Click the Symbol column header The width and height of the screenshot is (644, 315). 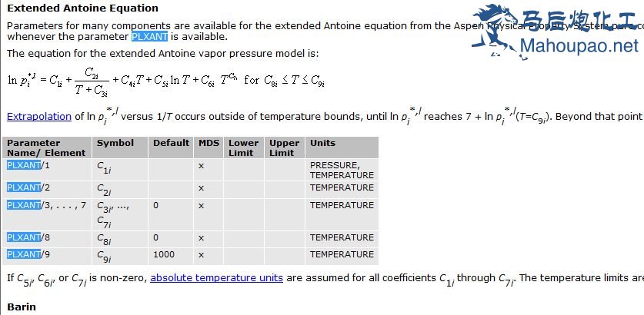(x=115, y=143)
